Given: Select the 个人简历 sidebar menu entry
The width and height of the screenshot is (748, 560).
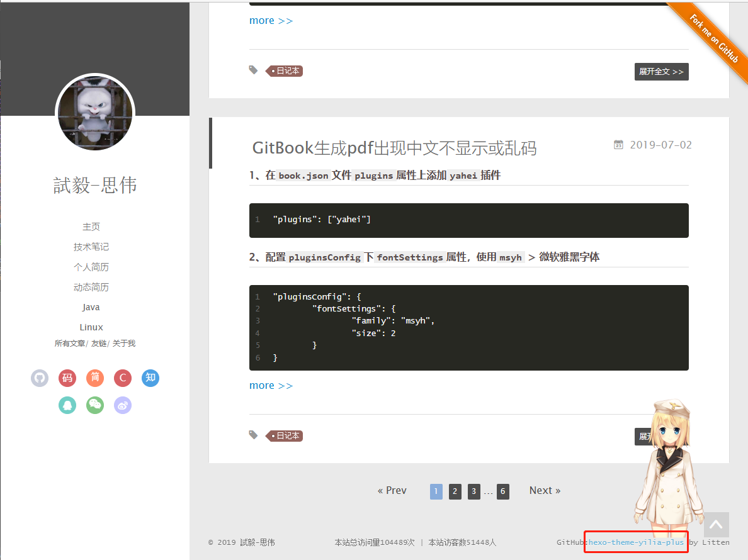Looking at the screenshot, I should pyautogui.click(x=91, y=267).
